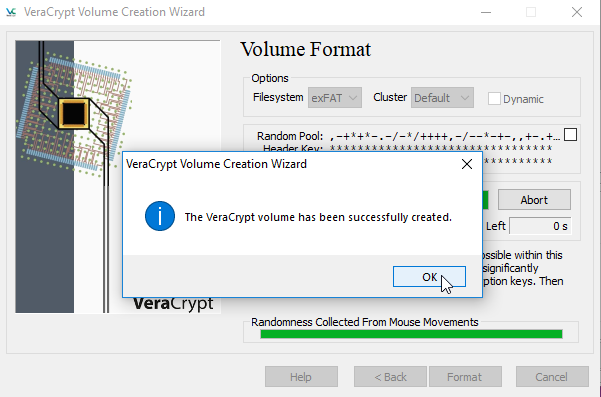601x397 pixels.
Task: Click the Back button
Action: [390, 377]
